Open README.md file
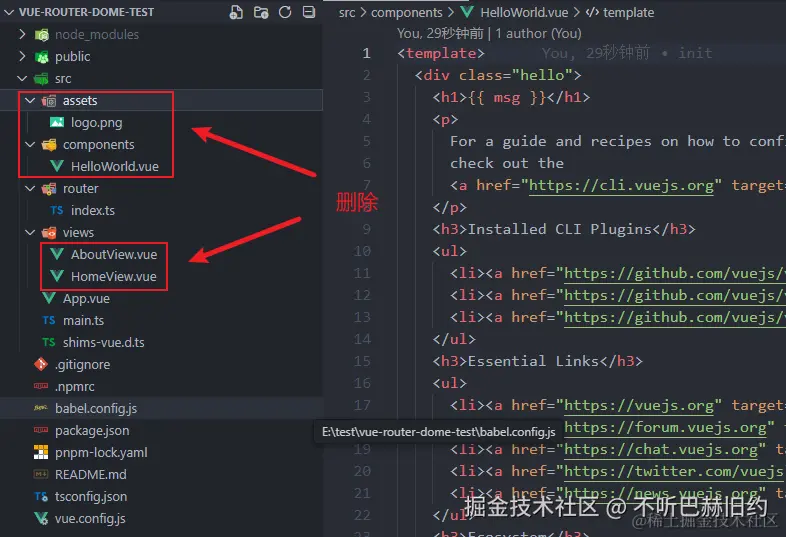The width and height of the screenshot is (786, 537). coord(91,474)
